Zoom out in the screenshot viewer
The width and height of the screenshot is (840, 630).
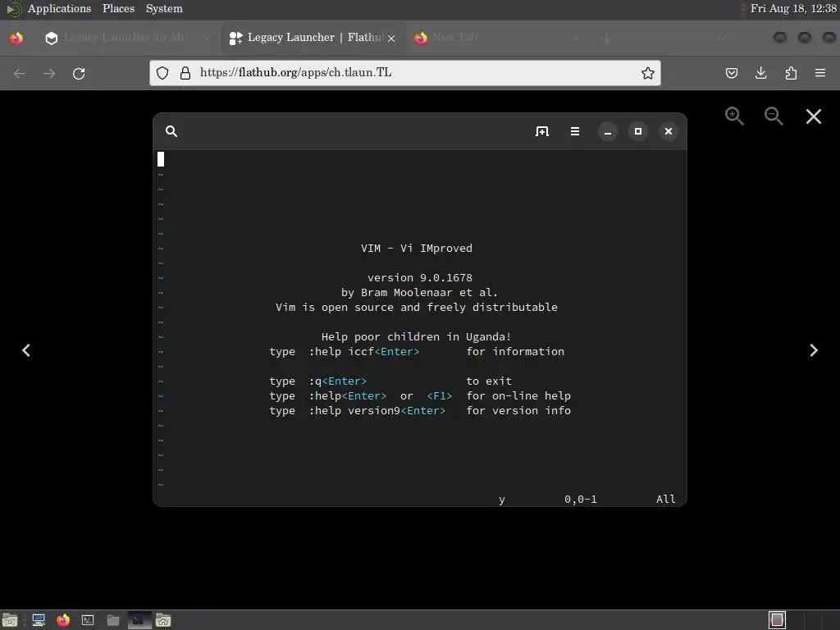(774, 116)
